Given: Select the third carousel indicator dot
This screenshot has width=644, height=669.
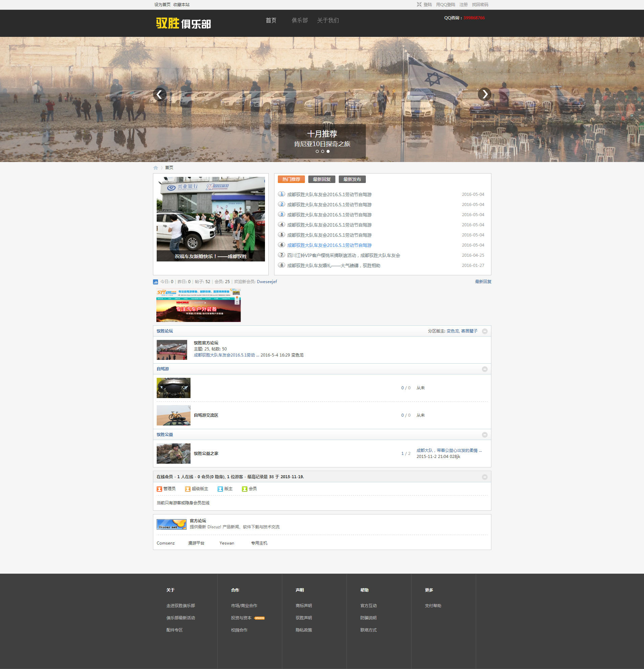Looking at the screenshot, I should coord(328,152).
